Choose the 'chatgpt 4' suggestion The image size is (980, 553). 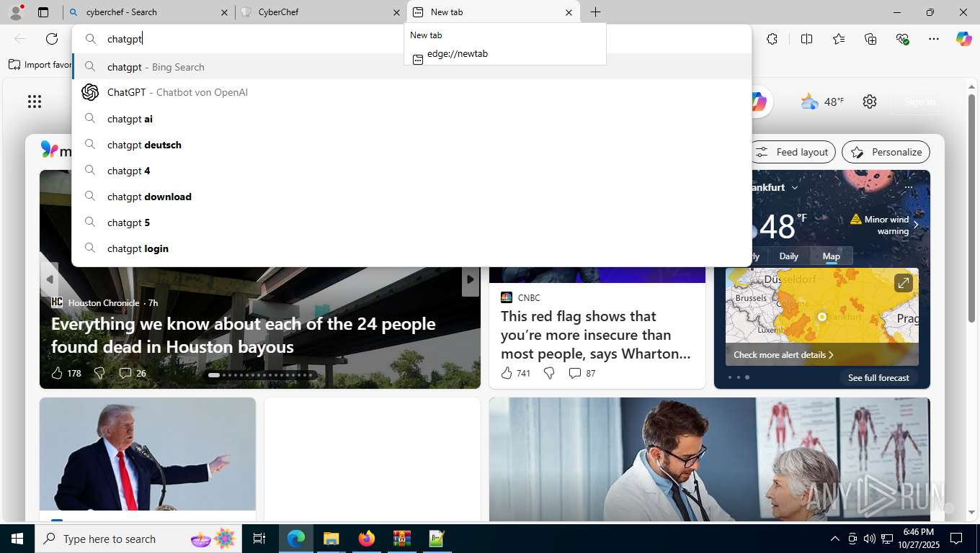pos(411,171)
